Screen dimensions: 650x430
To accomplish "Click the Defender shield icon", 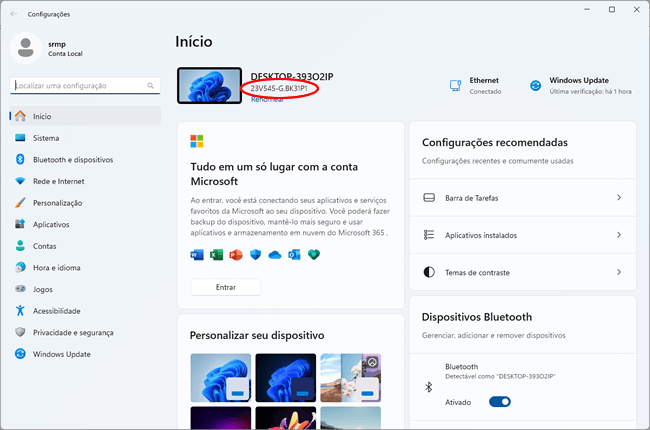I will coord(255,255).
